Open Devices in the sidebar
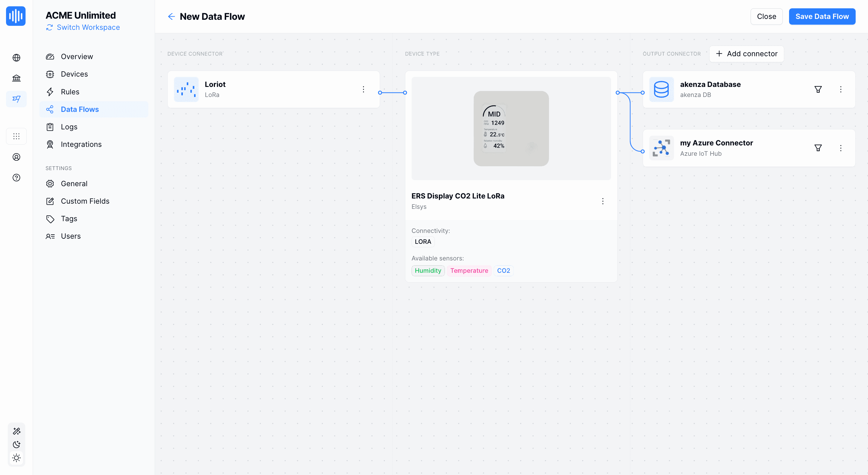Image resolution: width=868 pixels, height=475 pixels. 94,74
